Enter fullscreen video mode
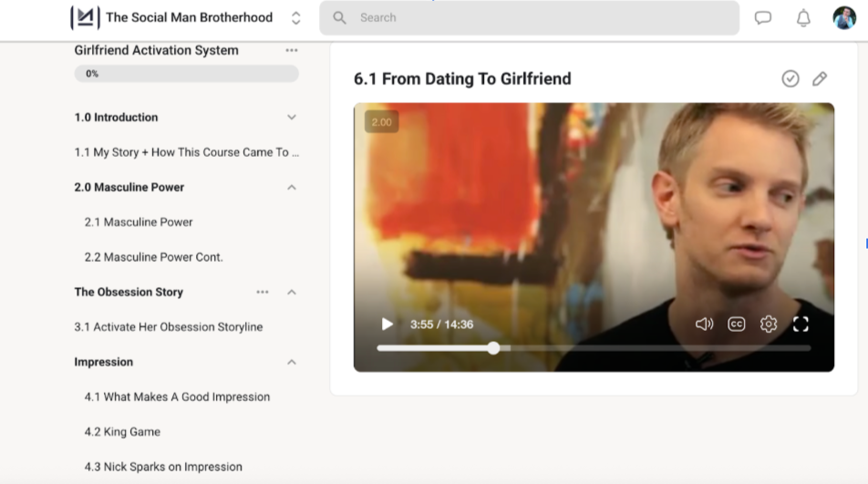 (801, 324)
